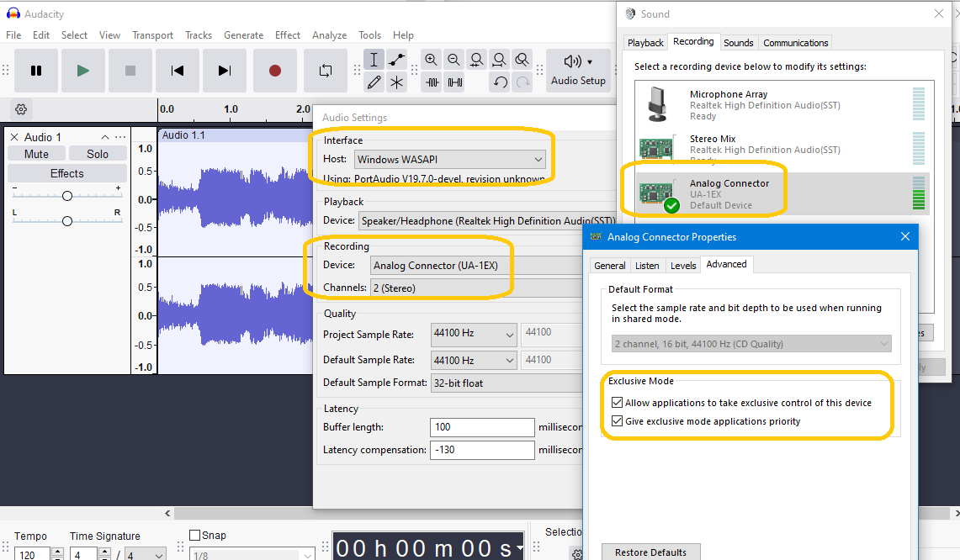The image size is (960, 560).
Task: Click the Zoom Out magnifier
Action: coord(453,60)
